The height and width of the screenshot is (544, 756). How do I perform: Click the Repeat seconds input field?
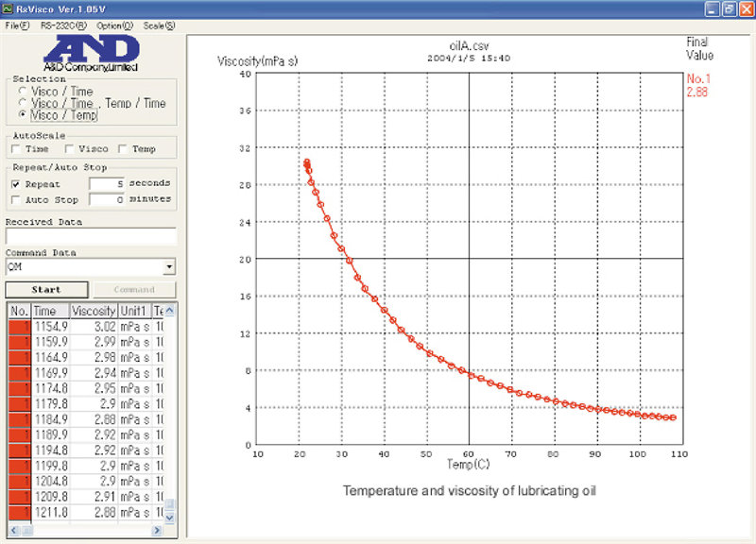point(107,184)
